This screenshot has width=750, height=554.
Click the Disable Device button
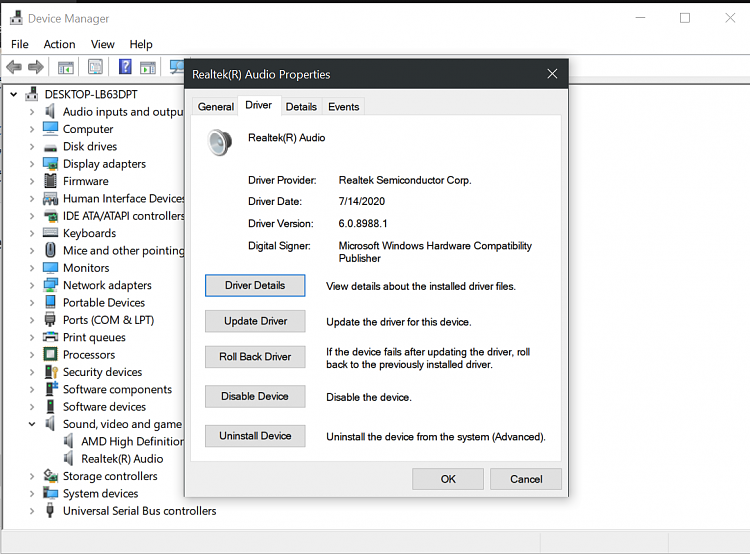[255, 397]
